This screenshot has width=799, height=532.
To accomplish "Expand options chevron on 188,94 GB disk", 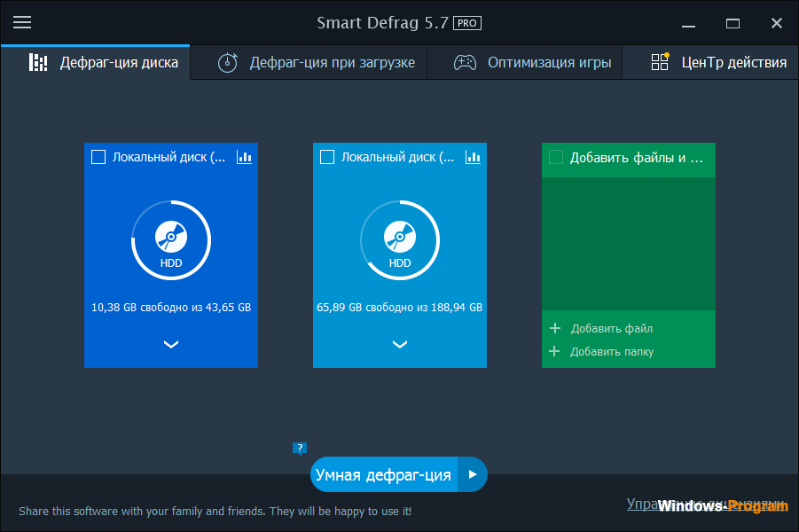I will (x=400, y=345).
